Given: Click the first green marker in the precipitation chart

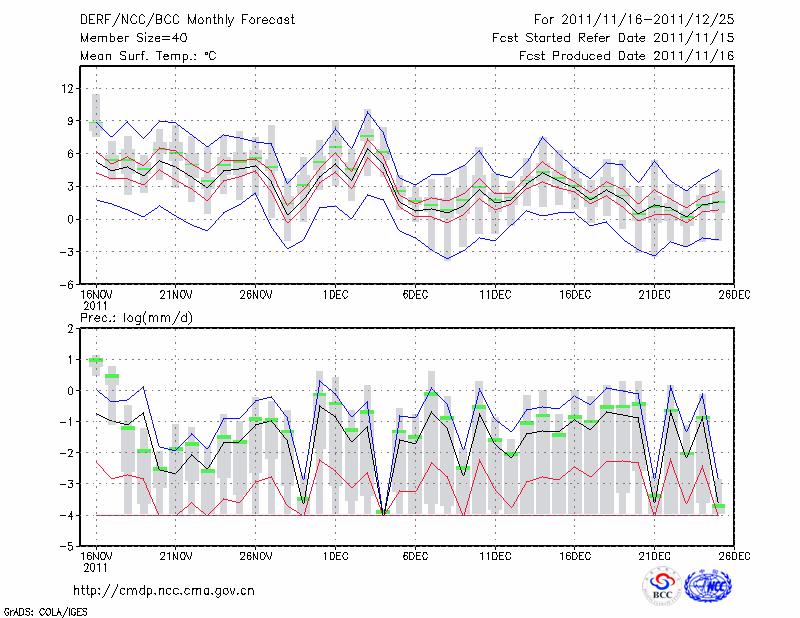Looking at the screenshot, I should (96, 360).
